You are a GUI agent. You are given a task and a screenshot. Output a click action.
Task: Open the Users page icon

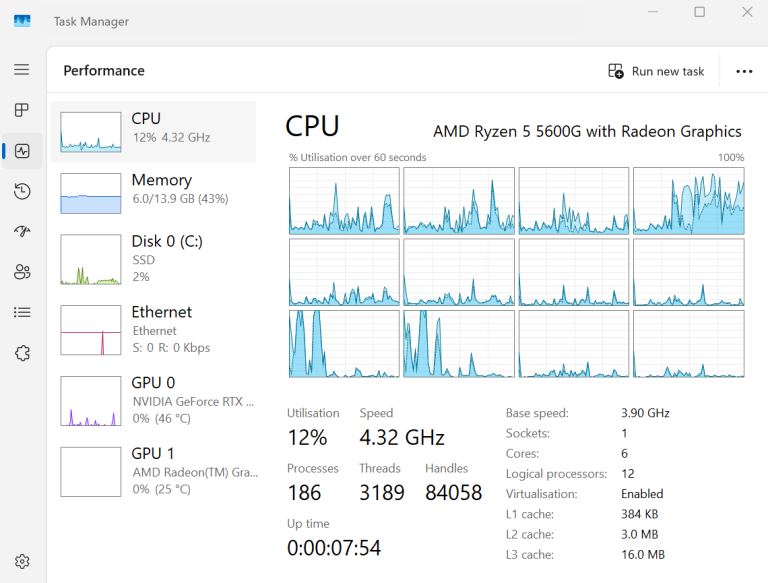22,272
